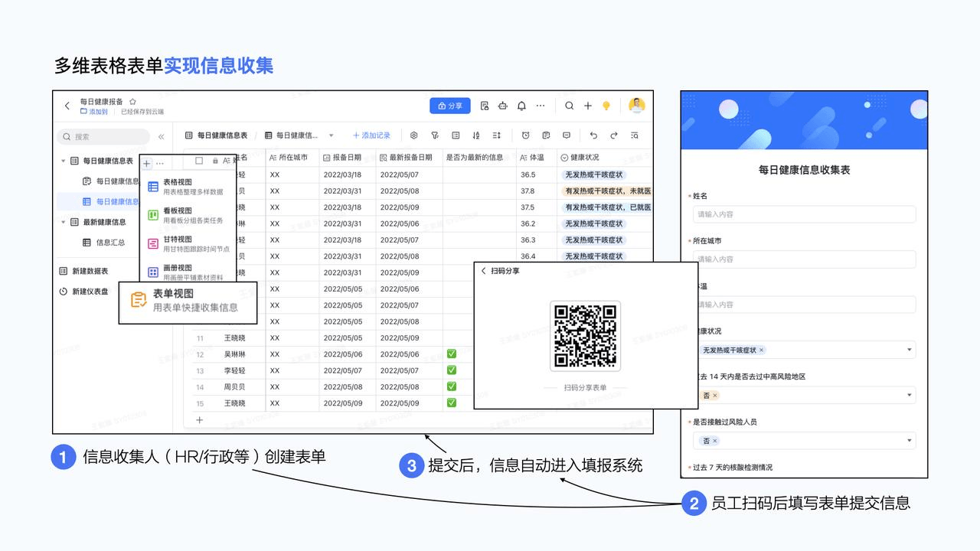Collapse the sidebar with double-chevron icon
The height and width of the screenshot is (551, 980).
pos(161,137)
